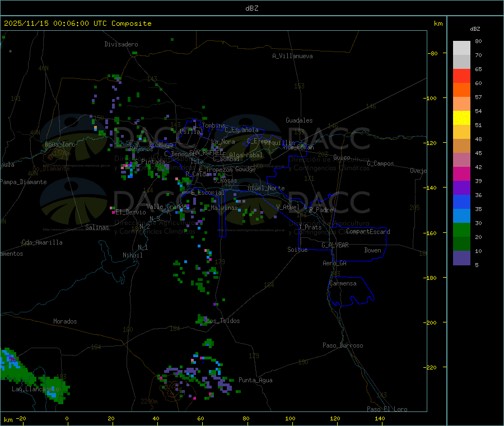Screen dimensions: 504x426
Task: Click the Guadales location label
Action: coord(299,120)
